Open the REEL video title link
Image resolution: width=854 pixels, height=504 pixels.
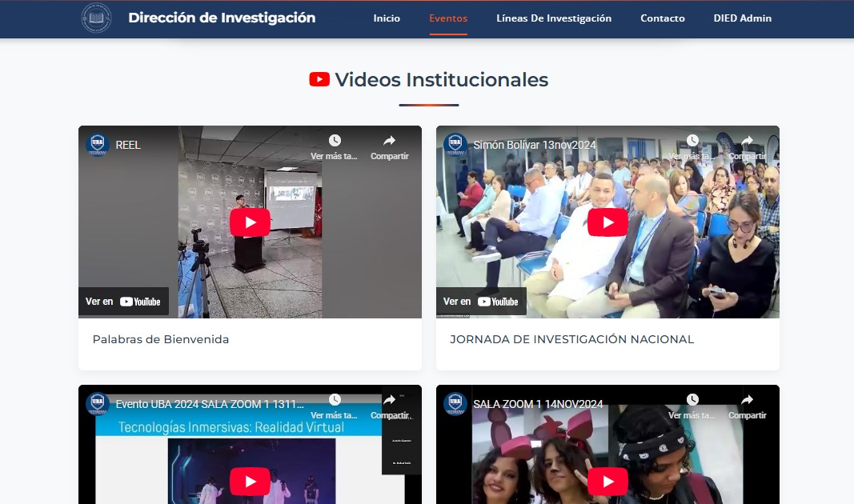coord(128,145)
